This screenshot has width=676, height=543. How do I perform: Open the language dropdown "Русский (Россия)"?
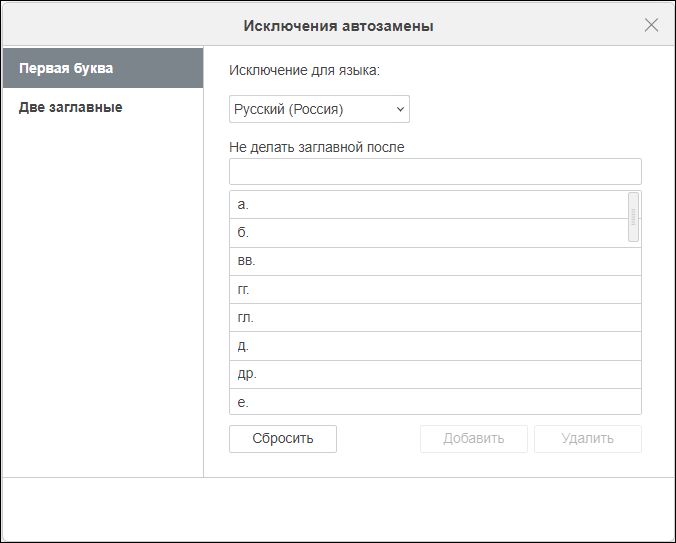(x=319, y=109)
